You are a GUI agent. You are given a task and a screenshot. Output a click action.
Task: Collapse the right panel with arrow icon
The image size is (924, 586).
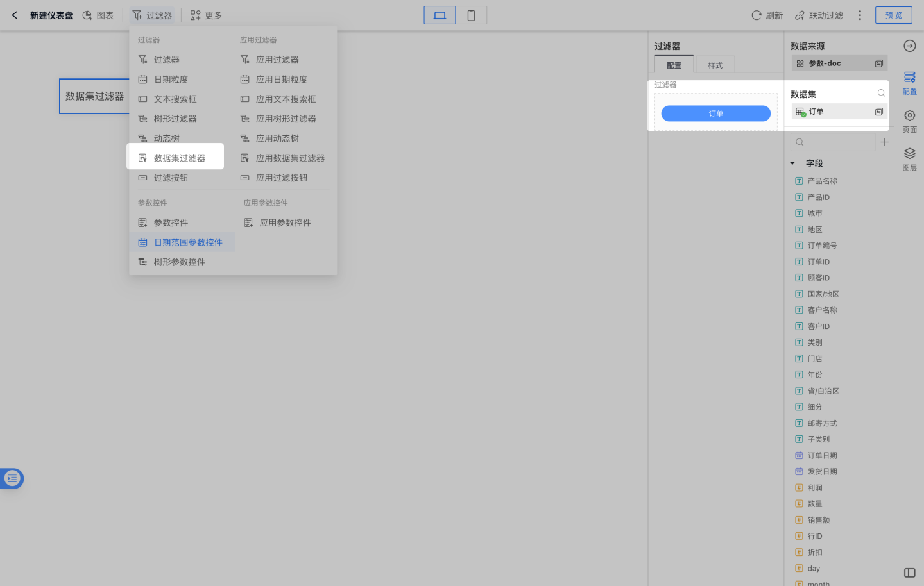[909, 46]
